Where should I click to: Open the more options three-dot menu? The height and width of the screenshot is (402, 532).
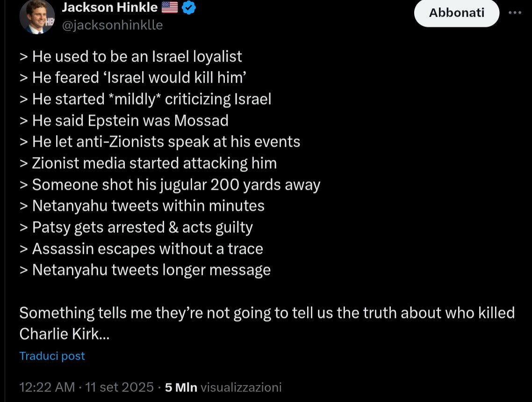click(x=515, y=13)
